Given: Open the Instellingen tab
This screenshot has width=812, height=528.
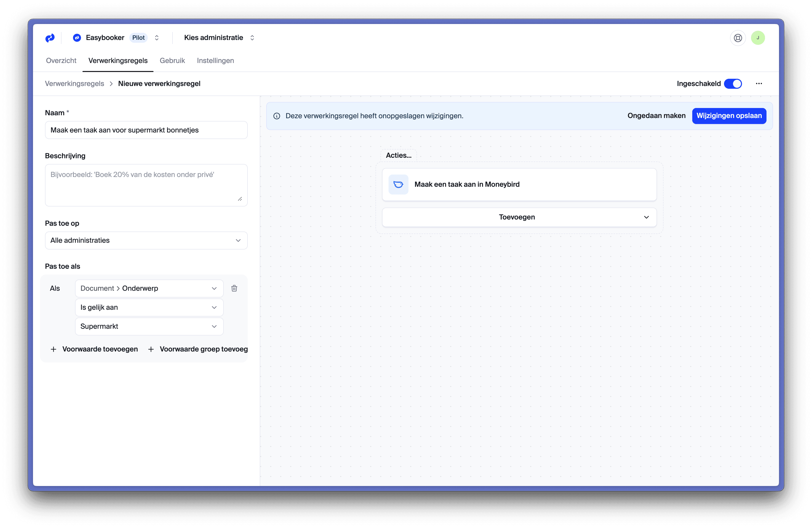Looking at the screenshot, I should click(215, 61).
